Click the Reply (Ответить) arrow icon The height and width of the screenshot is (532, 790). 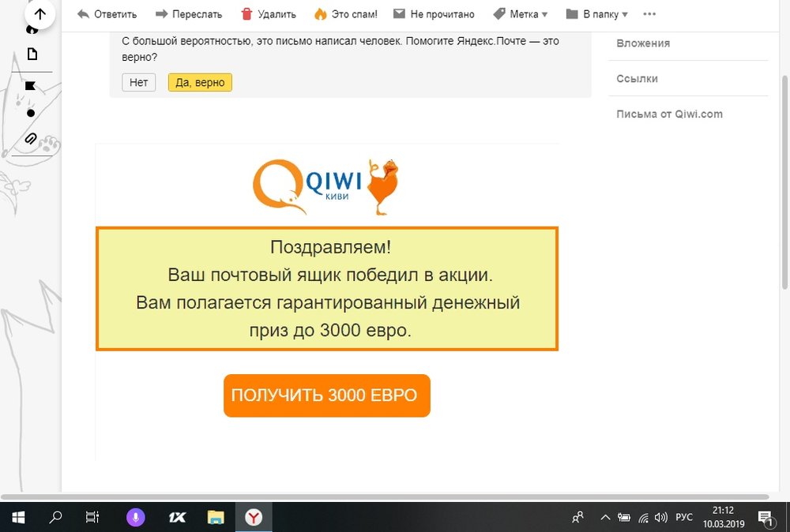click(83, 14)
